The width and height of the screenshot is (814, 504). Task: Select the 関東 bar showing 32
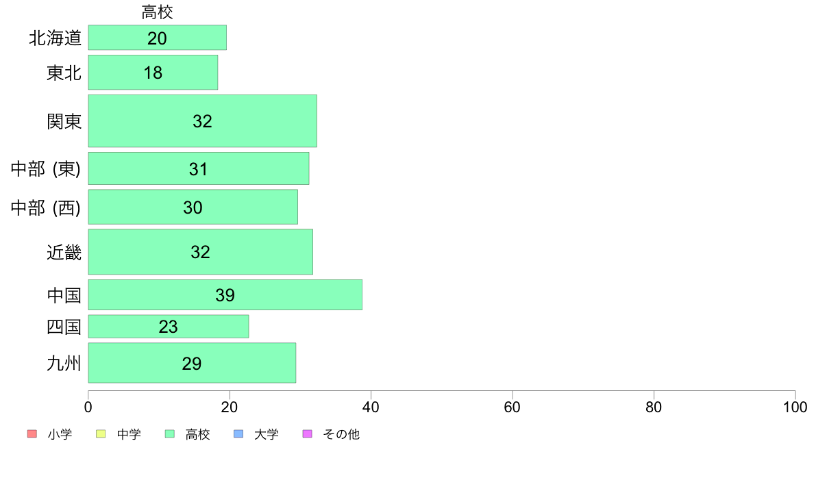tap(202, 121)
